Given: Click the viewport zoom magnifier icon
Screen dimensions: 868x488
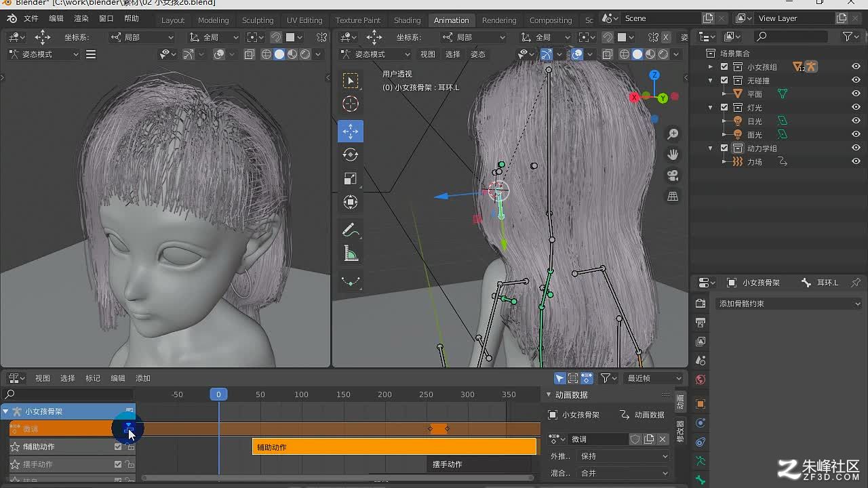Looking at the screenshot, I should coord(673,134).
